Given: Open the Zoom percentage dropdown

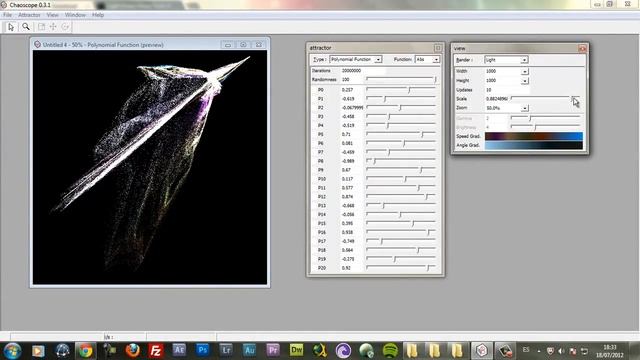Looking at the screenshot, I should pos(524,108).
